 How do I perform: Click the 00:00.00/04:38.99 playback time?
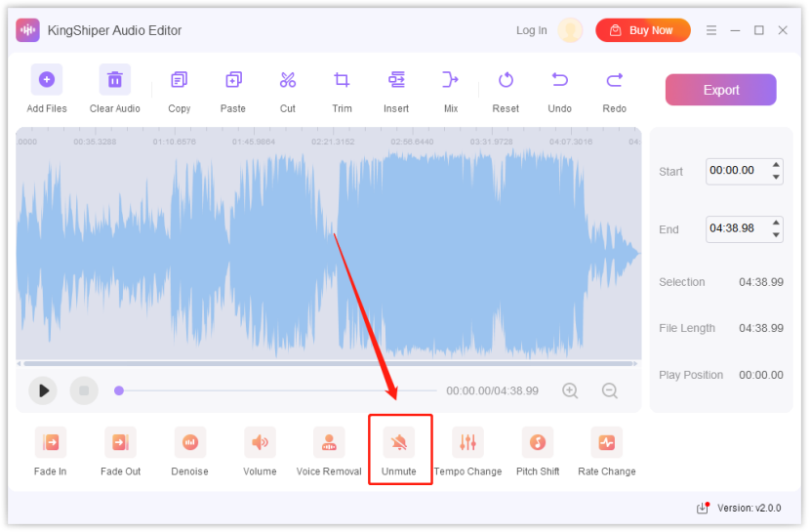492,390
